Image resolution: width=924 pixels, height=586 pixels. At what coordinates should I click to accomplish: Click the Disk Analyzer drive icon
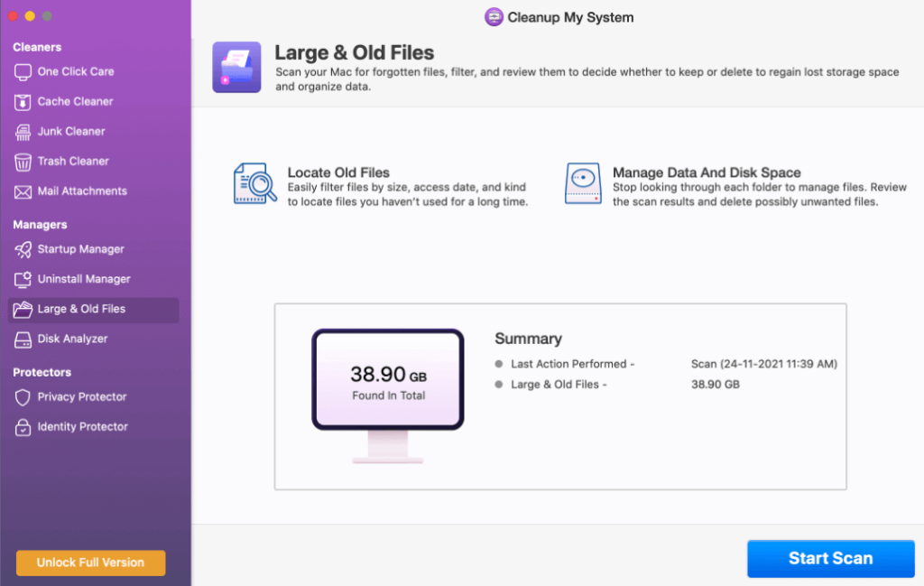23,340
